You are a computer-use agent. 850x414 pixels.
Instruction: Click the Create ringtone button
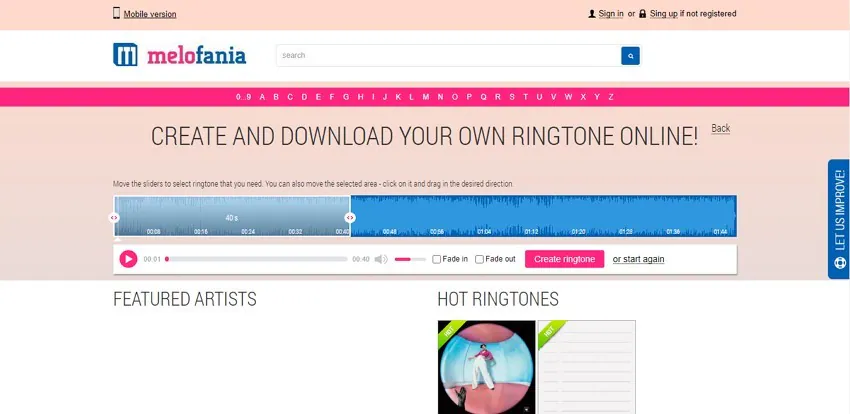(x=564, y=259)
